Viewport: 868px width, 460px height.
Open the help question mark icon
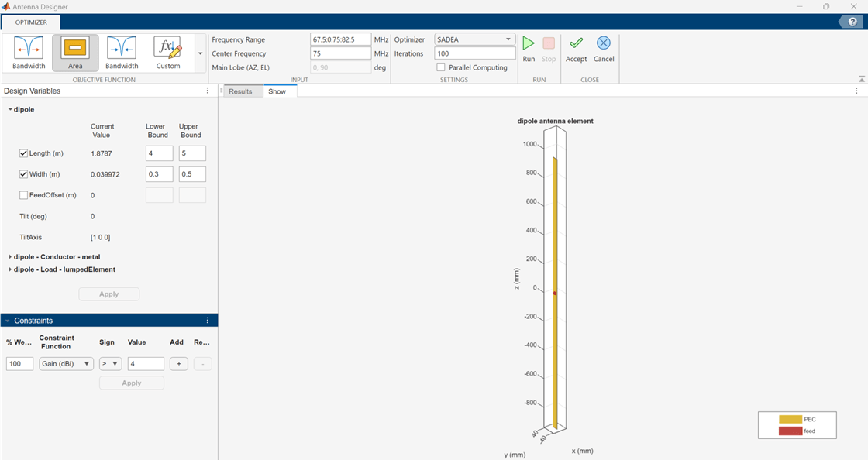click(x=852, y=22)
